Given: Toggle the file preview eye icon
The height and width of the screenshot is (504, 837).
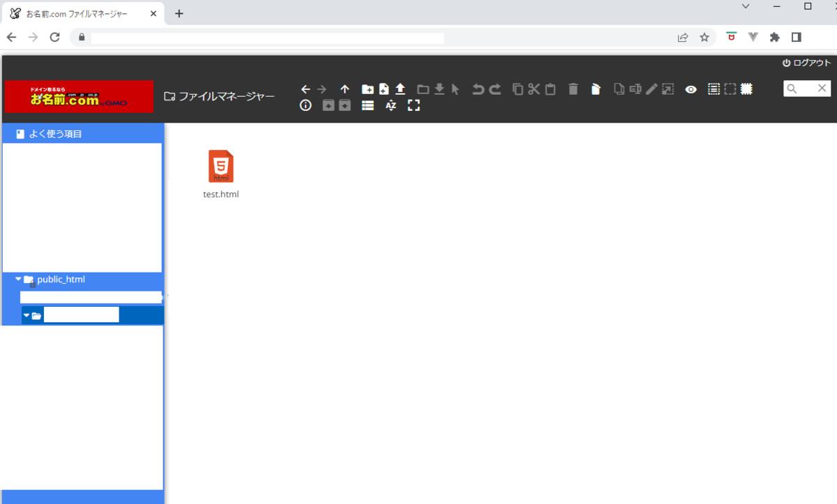Looking at the screenshot, I should 691,89.
